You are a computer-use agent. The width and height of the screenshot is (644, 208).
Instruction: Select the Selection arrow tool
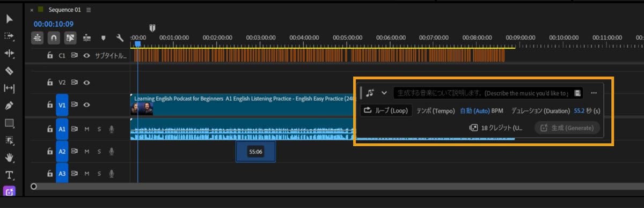tap(10, 19)
